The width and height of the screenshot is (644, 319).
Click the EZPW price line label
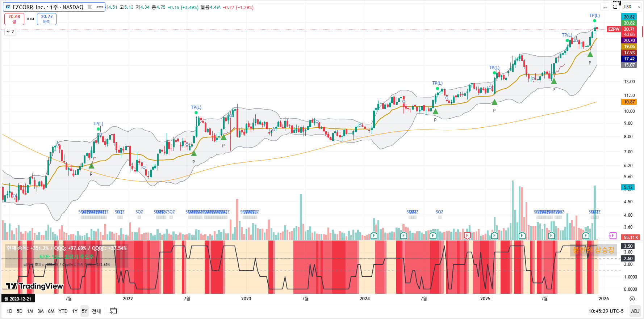click(614, 29)
